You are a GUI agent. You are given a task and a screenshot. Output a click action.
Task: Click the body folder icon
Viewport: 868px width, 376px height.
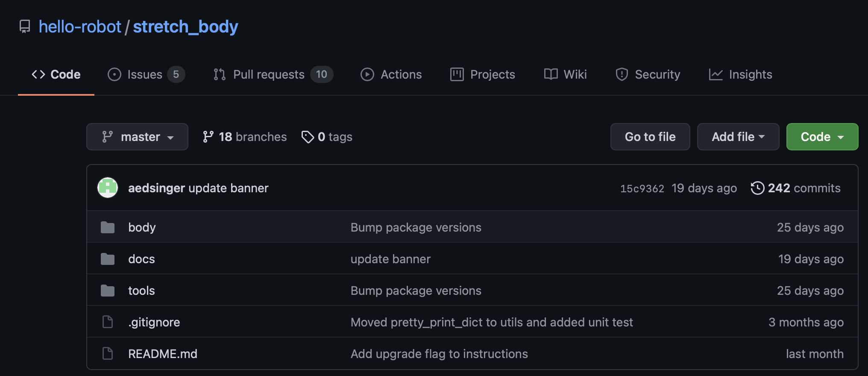coord(108,227)
